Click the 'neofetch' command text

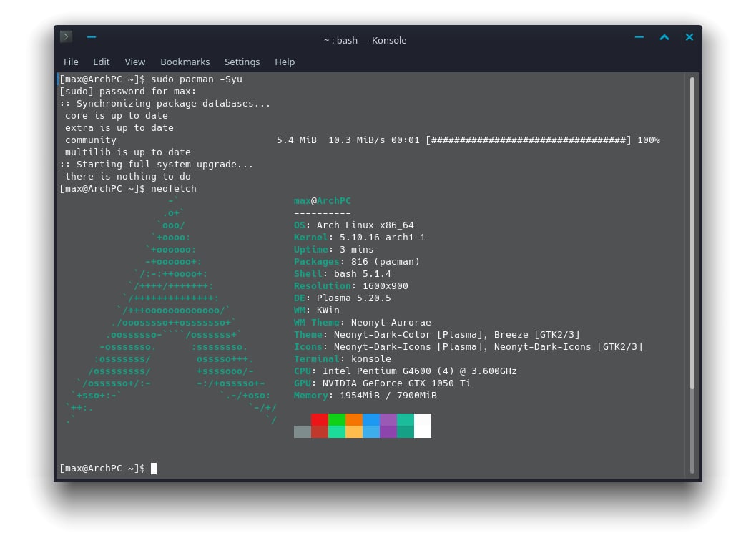pos(174,189)
